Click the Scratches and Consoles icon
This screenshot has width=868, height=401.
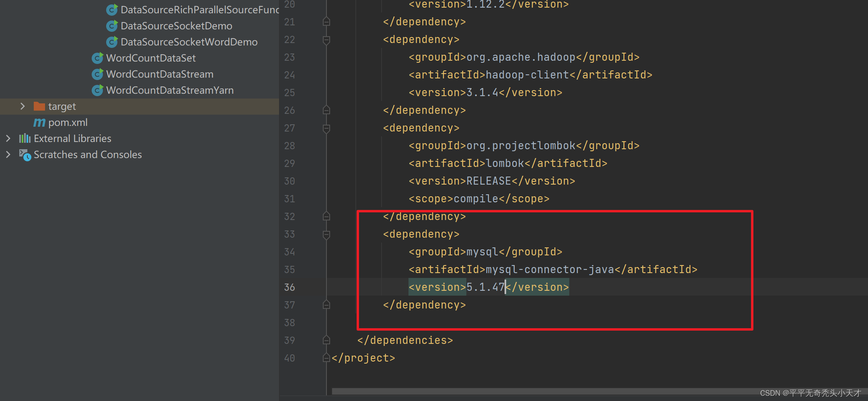(25, 155)
